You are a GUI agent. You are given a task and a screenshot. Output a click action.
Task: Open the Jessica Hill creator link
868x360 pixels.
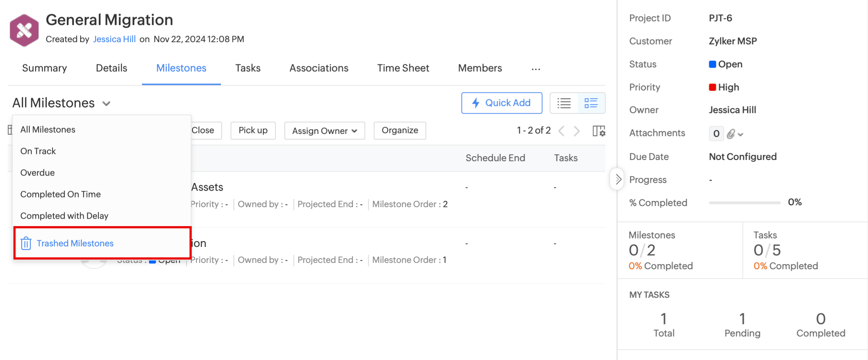pos(114,39)
